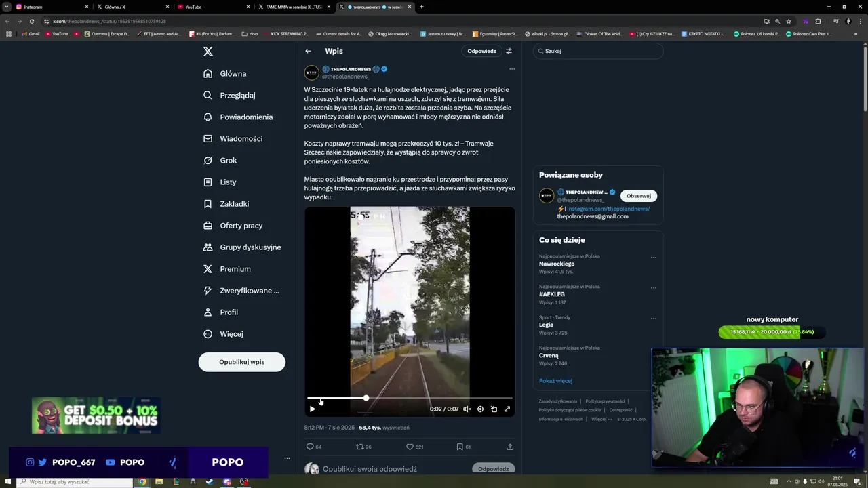Screen dimensions: 868x488
Task: Open Nawrockiego trending topic
Action: [x=557, y=264]
